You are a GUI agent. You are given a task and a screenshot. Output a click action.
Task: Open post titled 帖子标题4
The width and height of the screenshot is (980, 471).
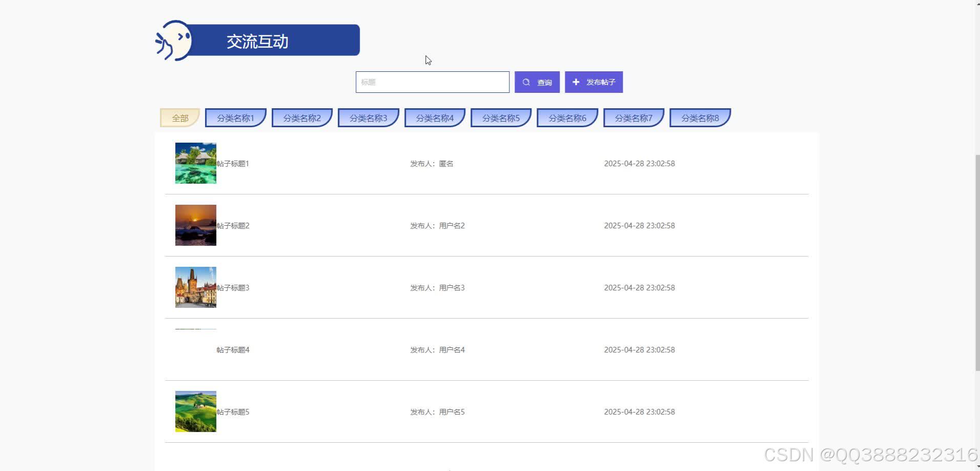point(233,350)
